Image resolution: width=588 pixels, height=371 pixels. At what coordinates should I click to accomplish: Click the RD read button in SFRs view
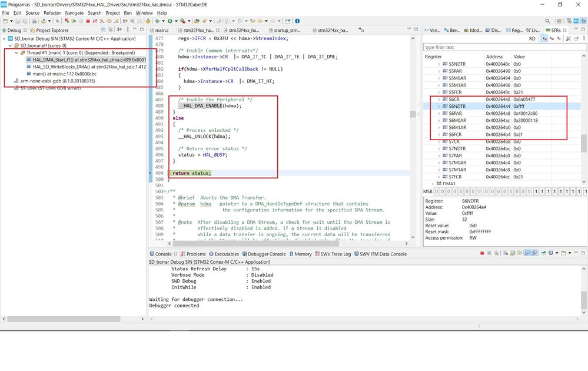(532, 39)
